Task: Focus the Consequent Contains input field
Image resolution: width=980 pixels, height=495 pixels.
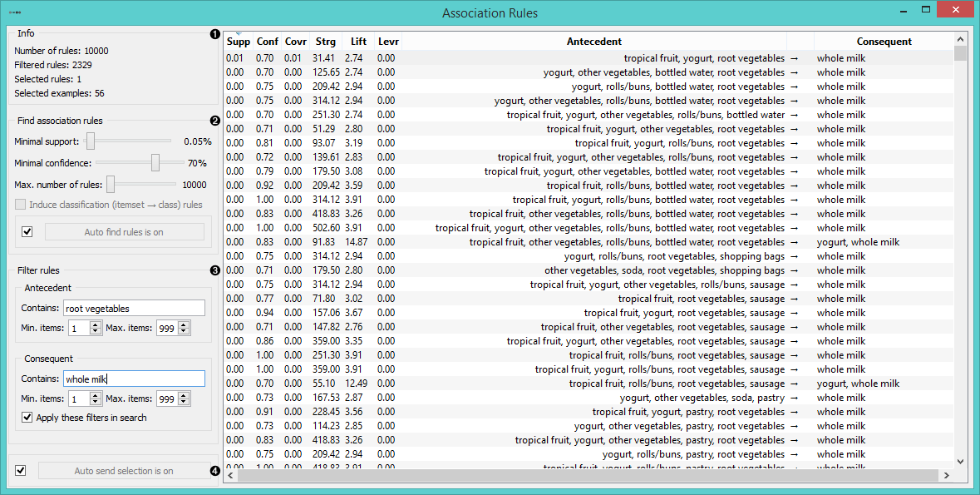Action: (134, 379)
